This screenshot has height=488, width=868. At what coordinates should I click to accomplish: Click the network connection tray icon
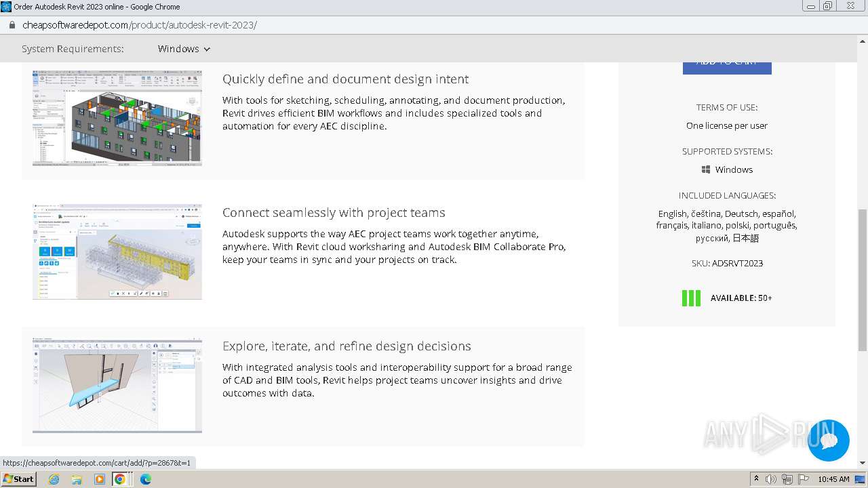coord(787,479)
